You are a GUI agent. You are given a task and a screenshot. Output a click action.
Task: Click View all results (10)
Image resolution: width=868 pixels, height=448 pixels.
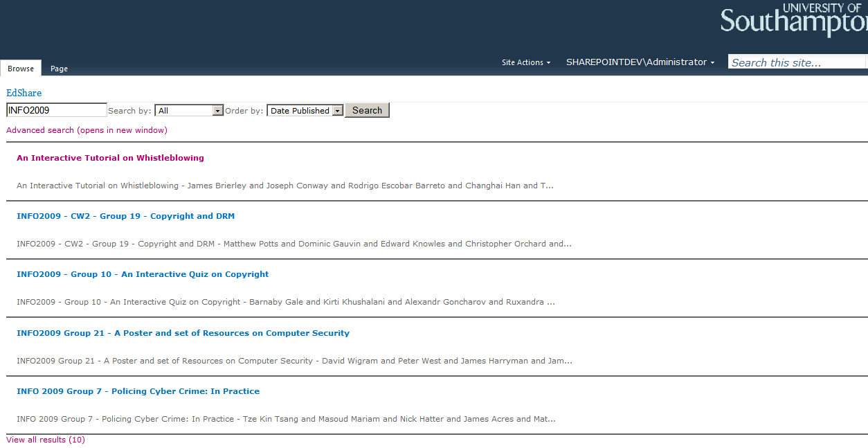(x=46, y=440)
